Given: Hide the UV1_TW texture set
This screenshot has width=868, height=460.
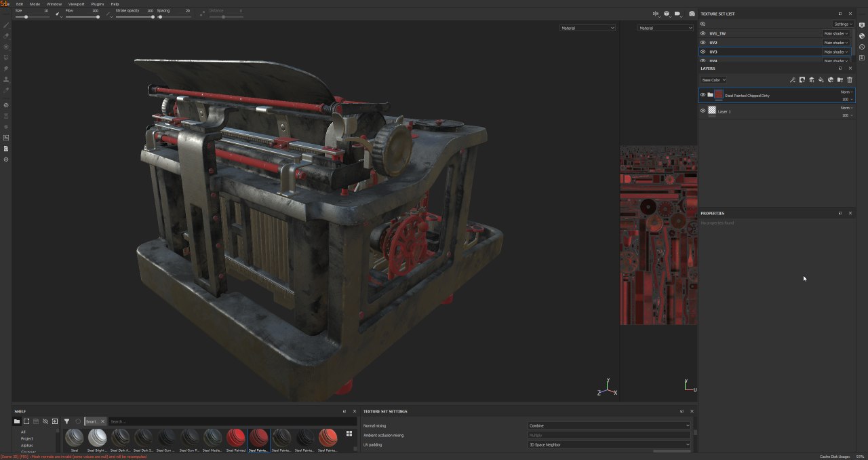Looking at the screenshot, I should [x=703, y=33].
